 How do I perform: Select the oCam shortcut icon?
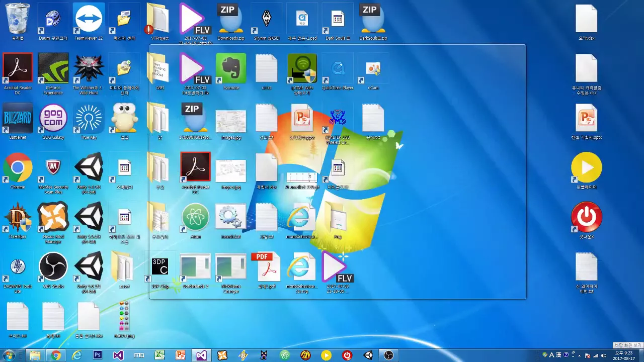coord(373,71)
